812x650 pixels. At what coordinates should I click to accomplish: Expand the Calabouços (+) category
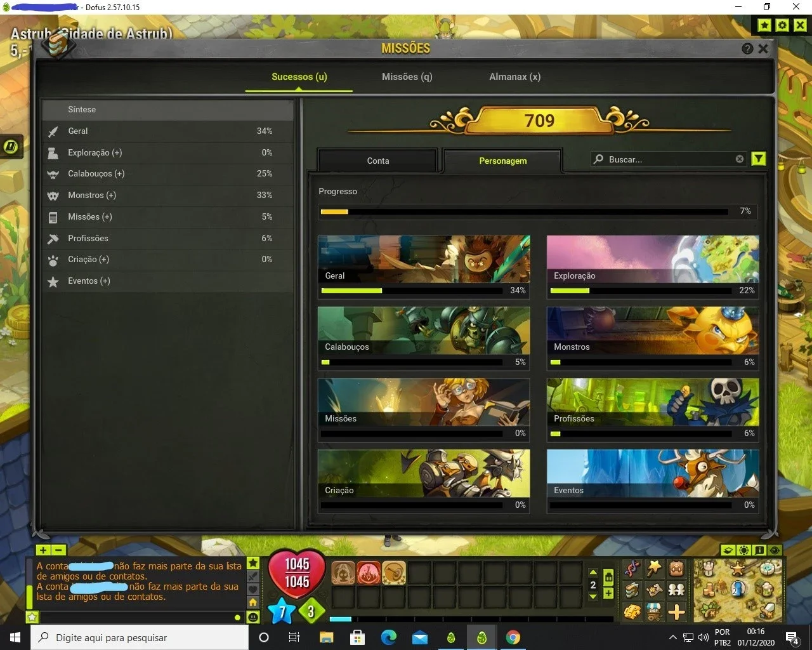[x=167, y=173]
